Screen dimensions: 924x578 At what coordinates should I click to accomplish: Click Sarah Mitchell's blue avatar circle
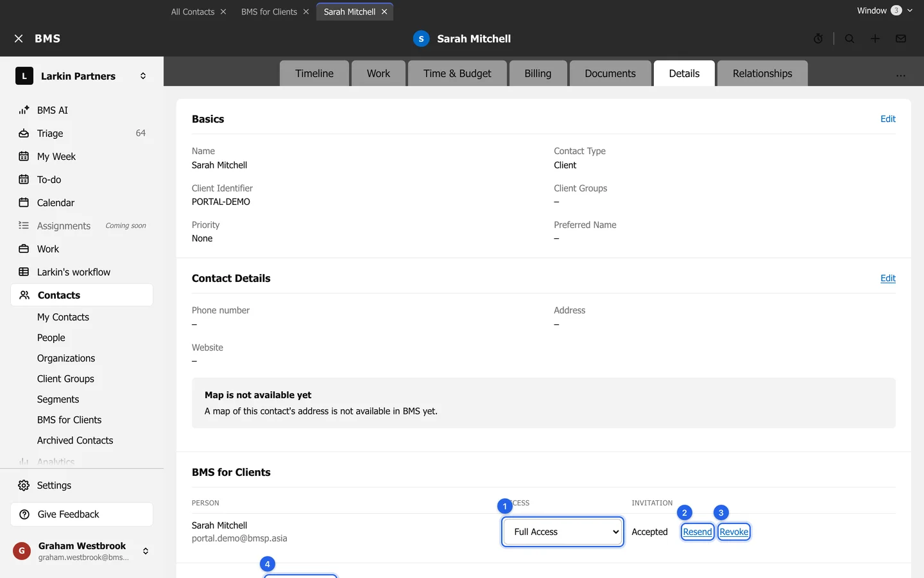(421, 39)
